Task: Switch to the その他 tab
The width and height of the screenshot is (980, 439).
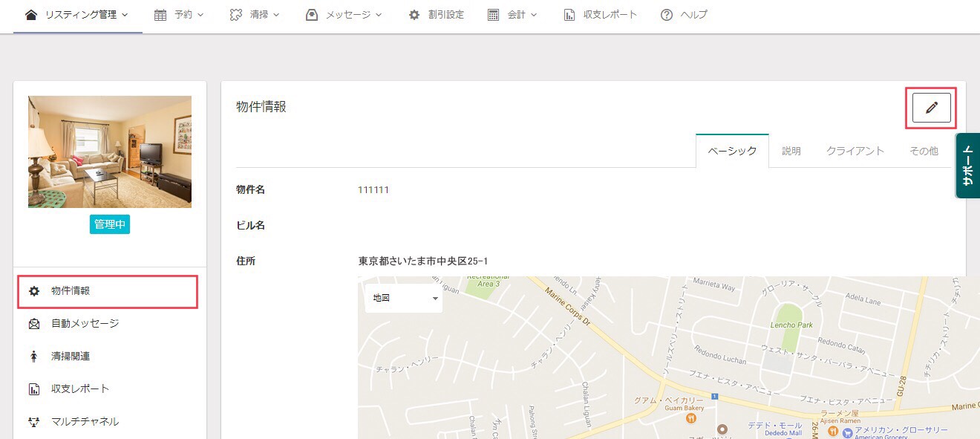Action: [924, 151]
